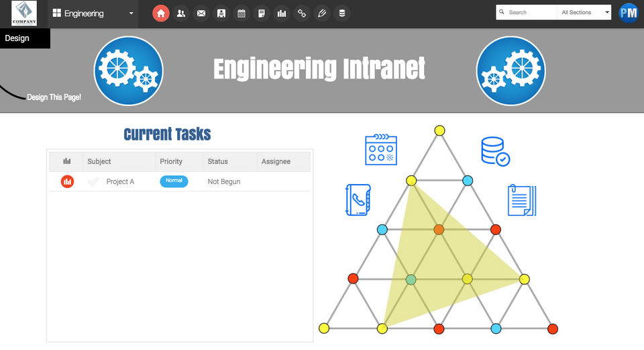Sort by Priority column header
Screen dimensions: 644x350
click(x=171, y=161)
